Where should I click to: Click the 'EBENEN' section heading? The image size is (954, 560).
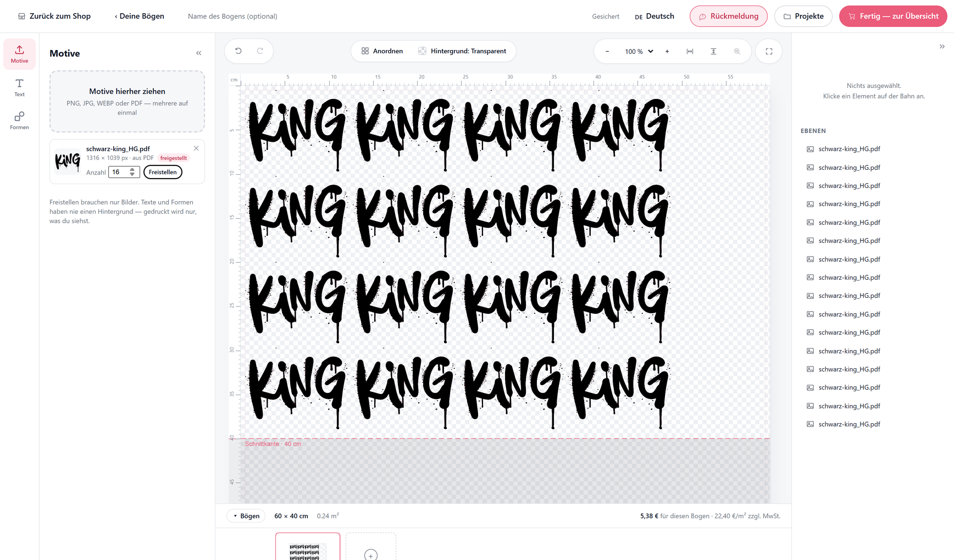click(813, 131)
